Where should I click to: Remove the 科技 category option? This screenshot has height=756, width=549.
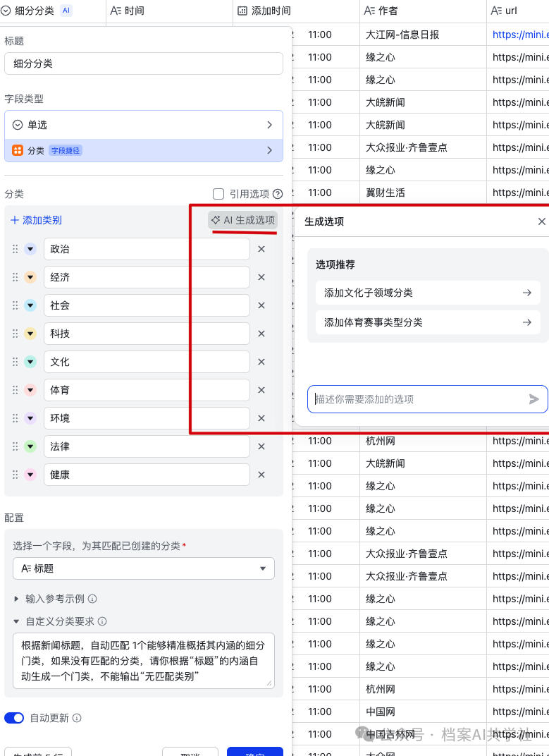pyautogui.click(x=261, y=334)
